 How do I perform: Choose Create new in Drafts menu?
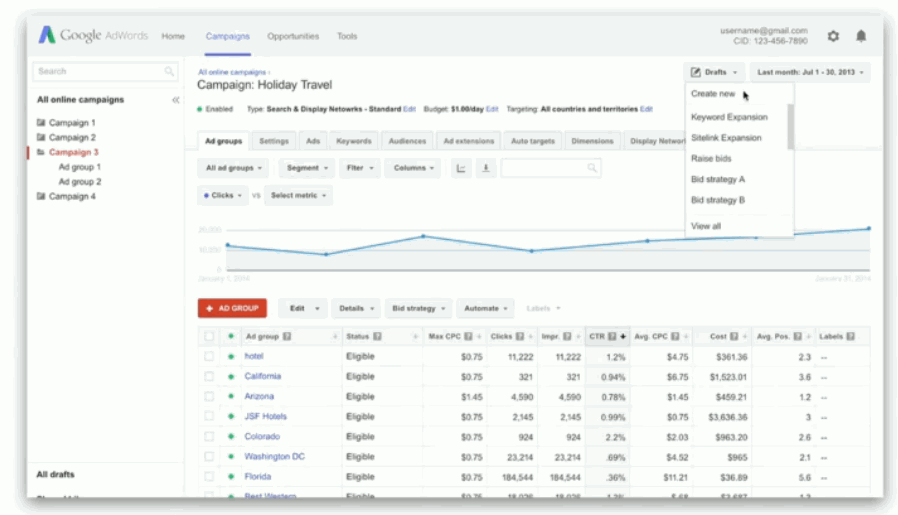pos(712,93)
